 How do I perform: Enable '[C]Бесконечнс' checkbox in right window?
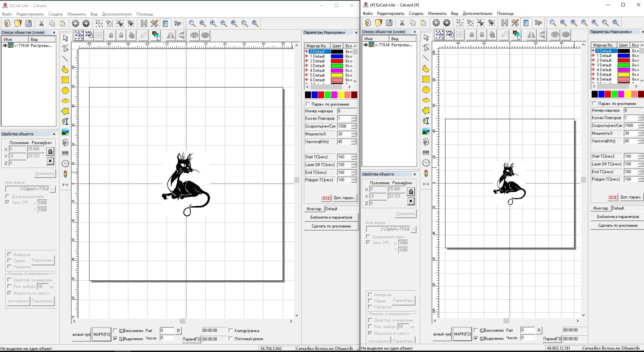click(x=476, y=330)
